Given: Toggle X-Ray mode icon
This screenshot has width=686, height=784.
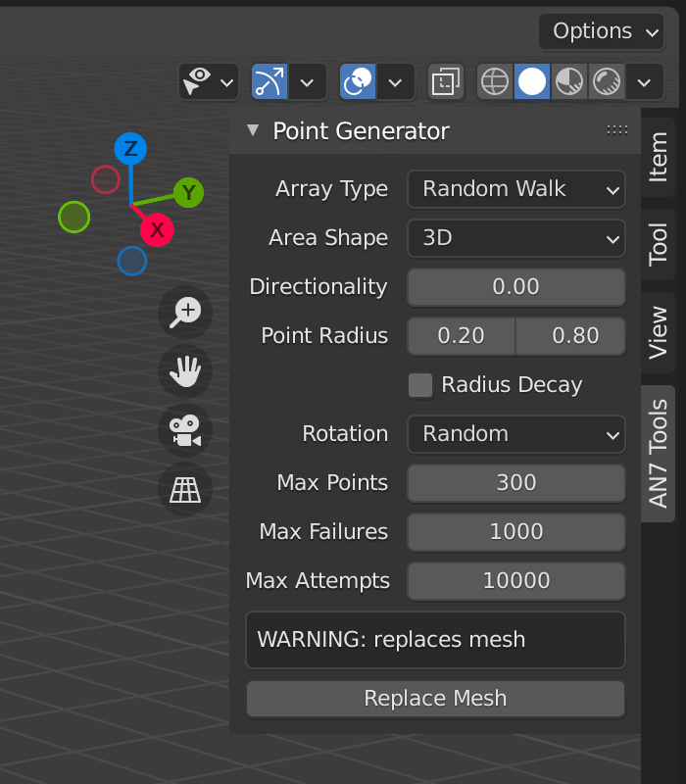Looking at the screenshot, I should coord(446,81).
